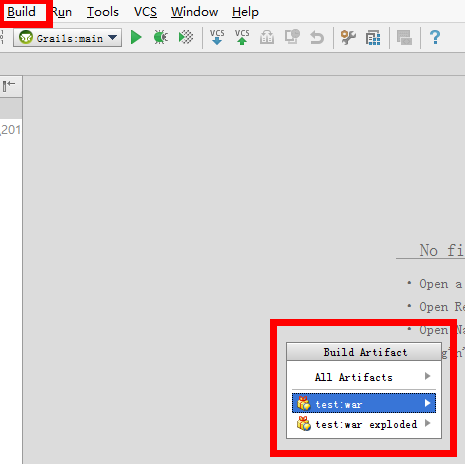Expand All Artifacts submenu
Viewport: 465px width, 464px height.
coord(364,377)
